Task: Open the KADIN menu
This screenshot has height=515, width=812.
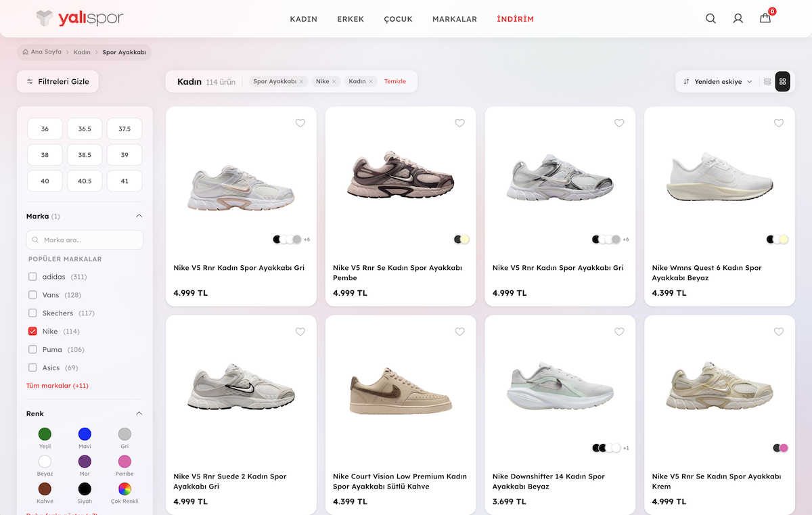Action: (x=304, y=19)
